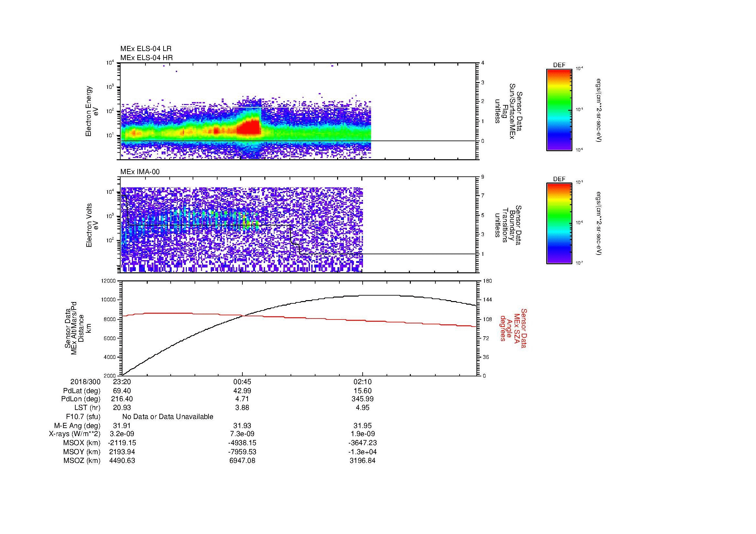Click the 'F10.7 (sfu)' row label
Screen dimensions: 756x534
click(83, 417)
